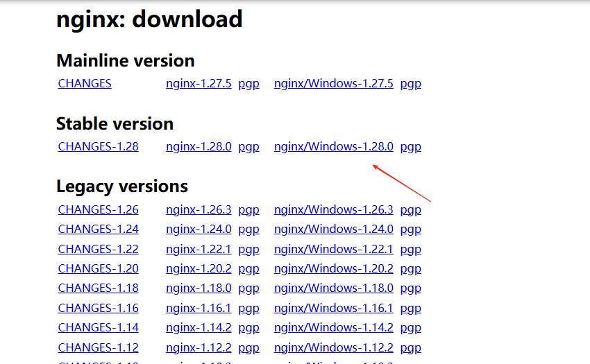Download nginx-1.14.2 source
The width and height of the screenshot is (590, 364).
point(199,327)
